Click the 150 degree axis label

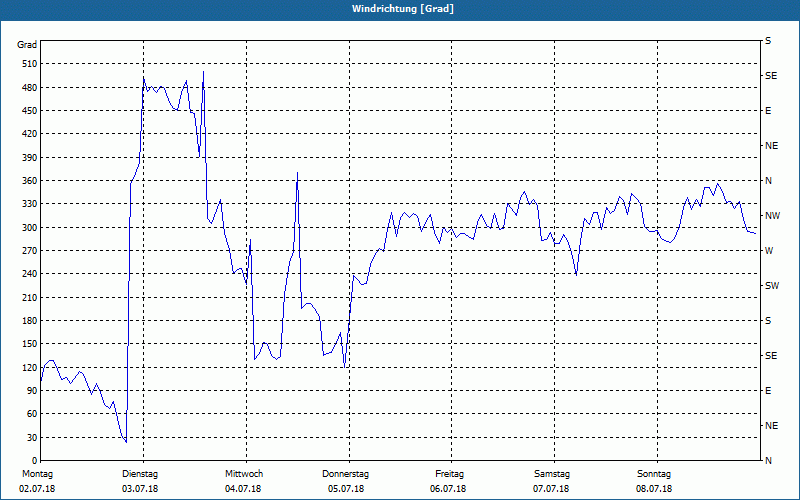click(x=30, y=344)
